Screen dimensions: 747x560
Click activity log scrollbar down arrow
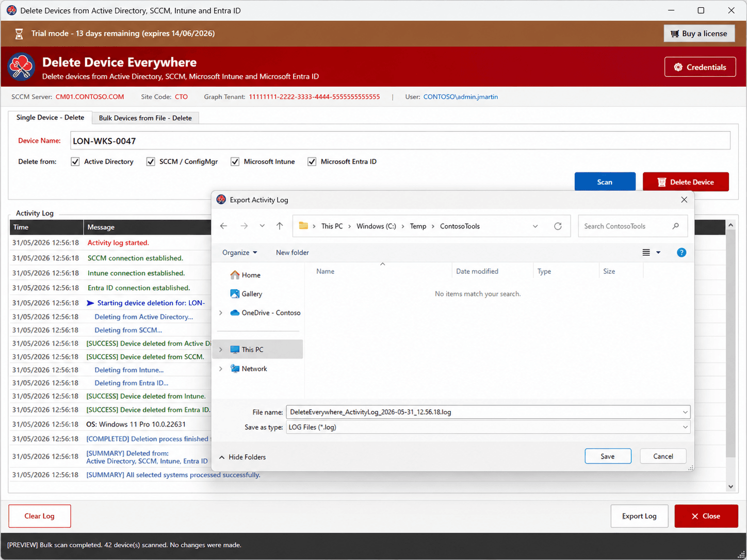(x=730, y=486)
